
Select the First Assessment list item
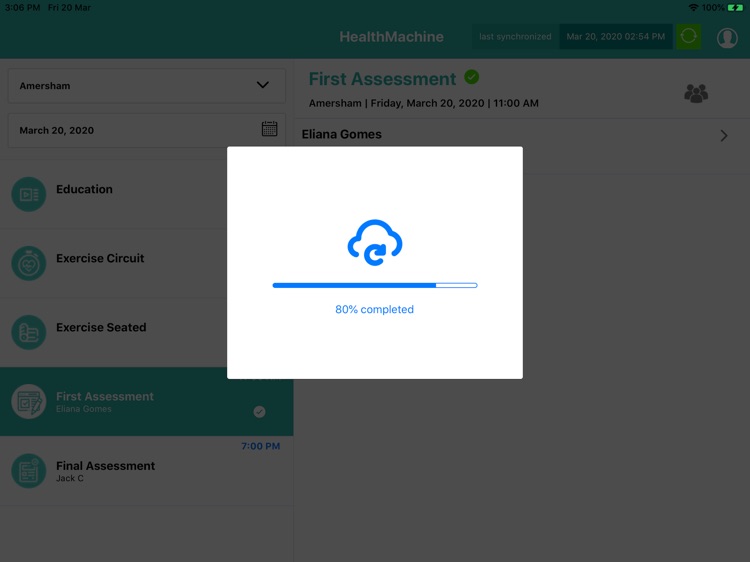pos(147,401)
